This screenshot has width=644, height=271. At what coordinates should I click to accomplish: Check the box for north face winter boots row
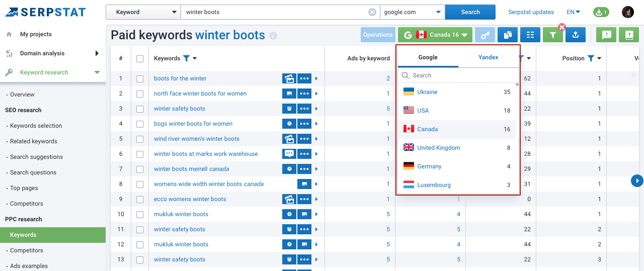(x=140, y=94)
